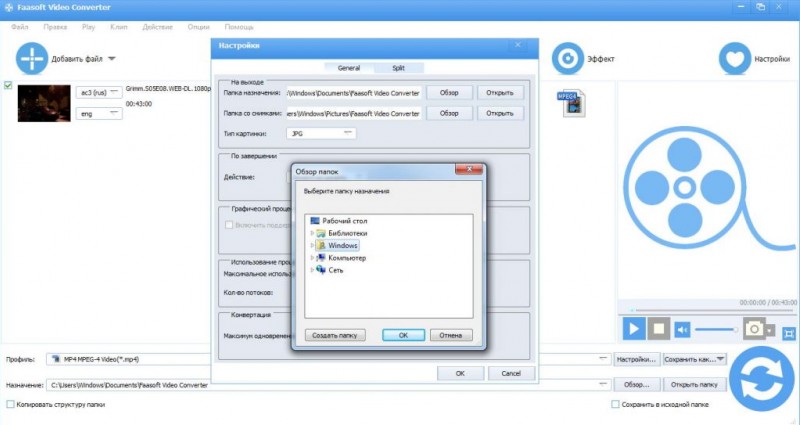The height and width of the screenshot is (425, 800).
Task: Close the Обзор папок dialog
Action: 469,169
